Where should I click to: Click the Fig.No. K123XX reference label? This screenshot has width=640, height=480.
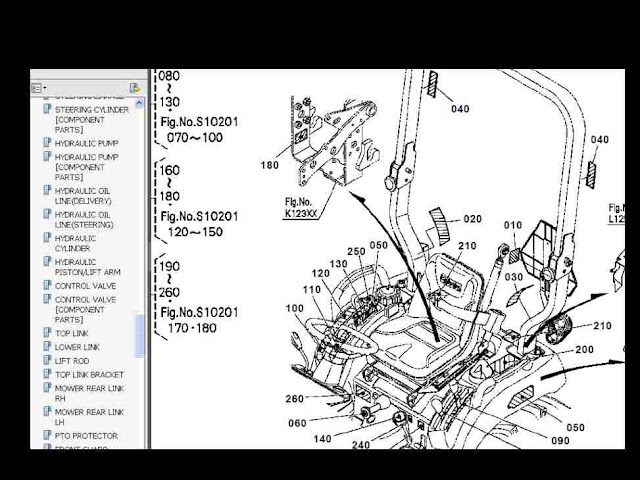pyautogui.click(x=300, y=207)
